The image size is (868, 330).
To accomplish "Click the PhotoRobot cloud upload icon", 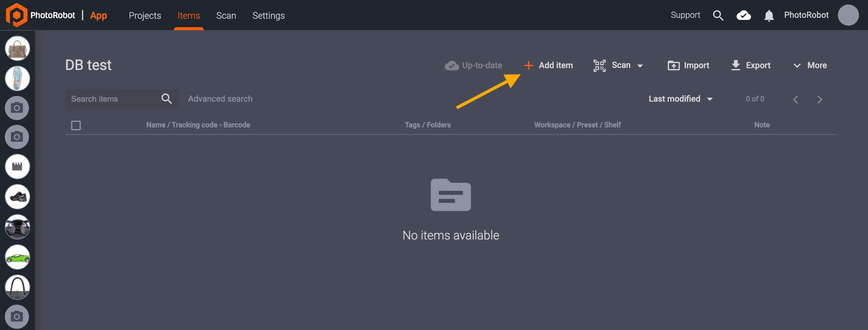I will (744, 15).
